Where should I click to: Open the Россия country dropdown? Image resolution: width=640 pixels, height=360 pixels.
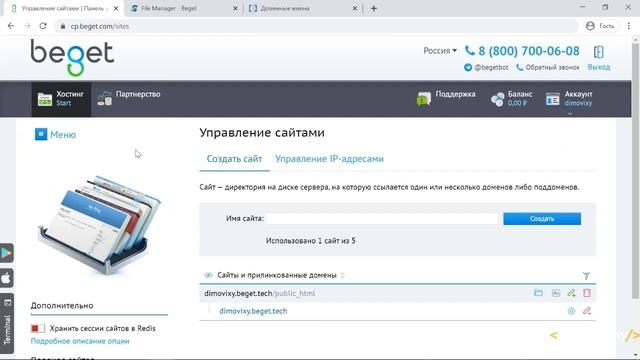click(x=440, y=51)
